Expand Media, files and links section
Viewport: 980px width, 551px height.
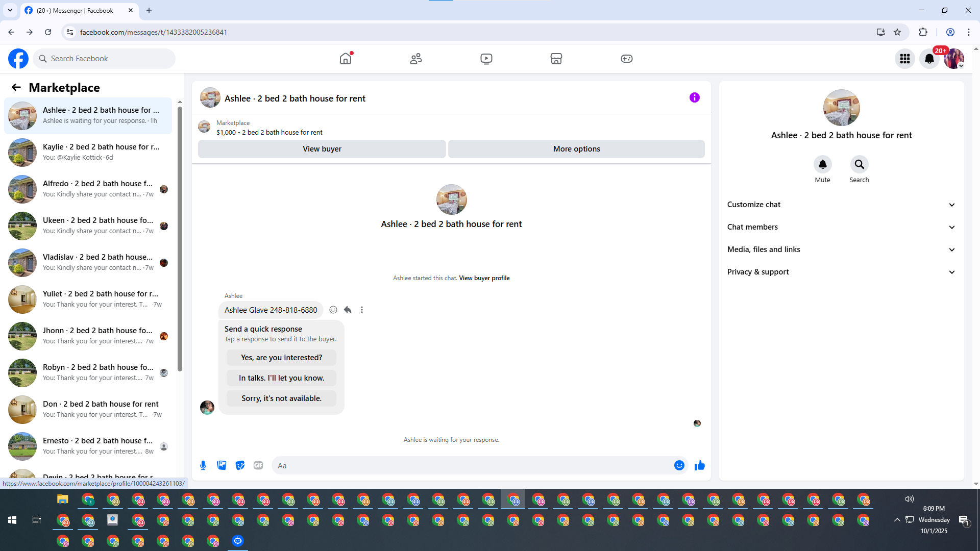[842, 249]
